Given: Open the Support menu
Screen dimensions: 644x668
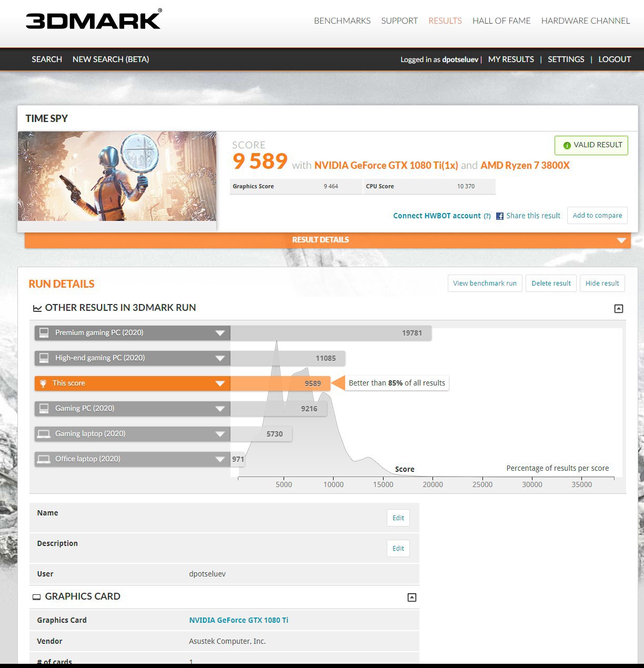Looking at the screenshot, I should [x=399, y=21].
